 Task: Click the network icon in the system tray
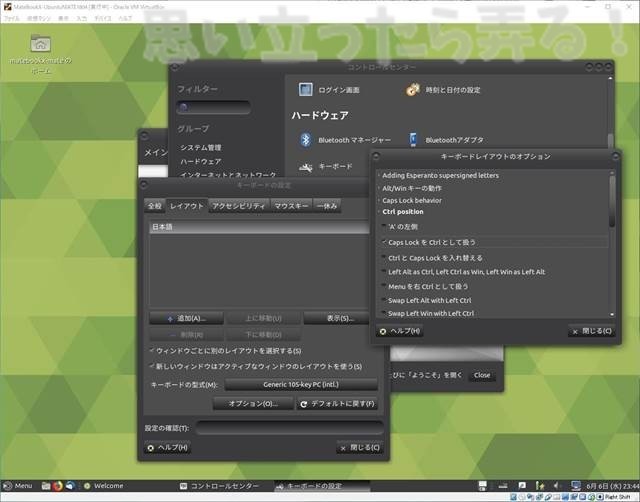[x=503, y=486]
